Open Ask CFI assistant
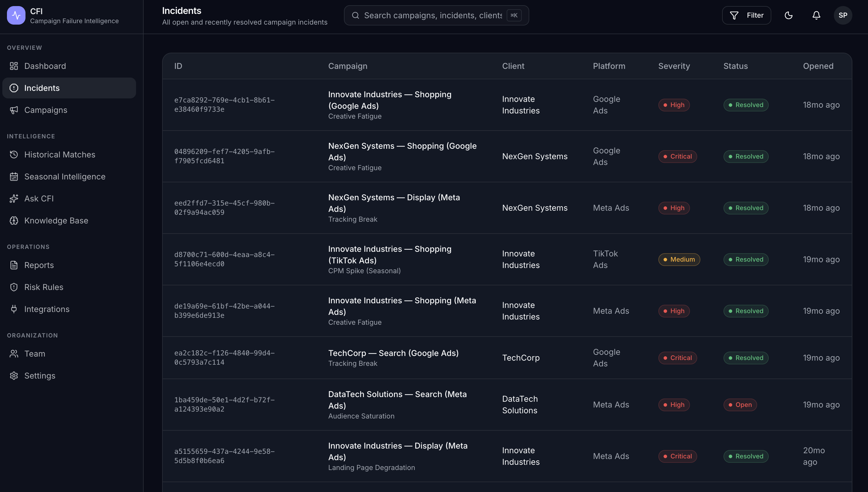Image resolution: width=868 pixels, height=492 pixels. click(69, 198)
